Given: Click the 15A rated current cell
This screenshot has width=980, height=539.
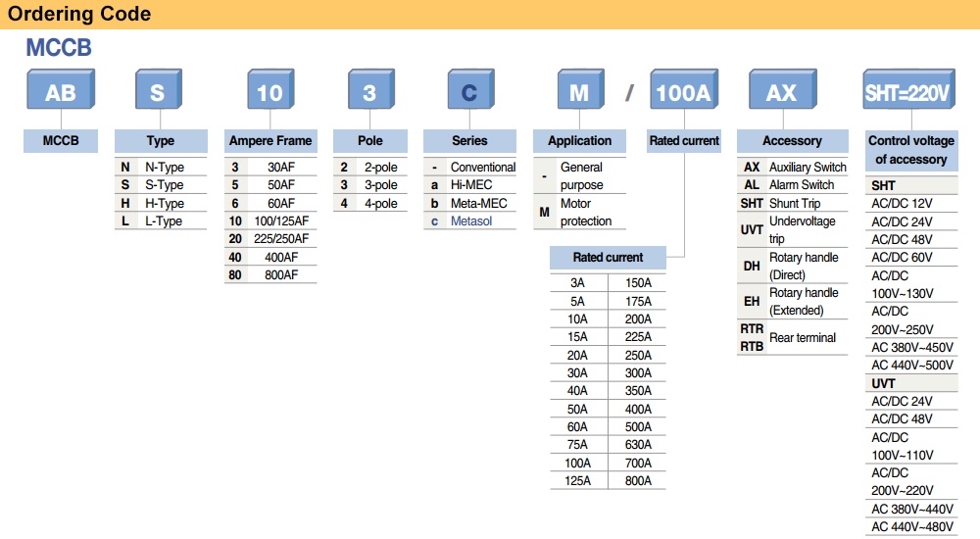Looking at the screenshot, I should (578, 336).
